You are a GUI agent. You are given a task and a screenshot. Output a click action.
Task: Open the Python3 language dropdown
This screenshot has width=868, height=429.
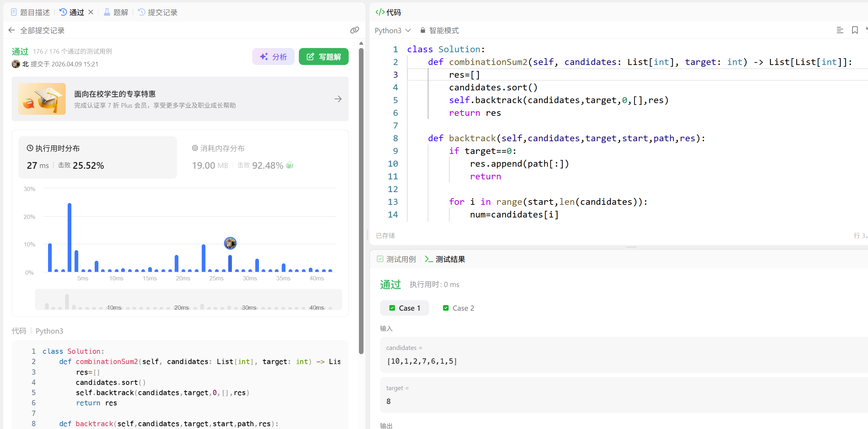[392, 30]
